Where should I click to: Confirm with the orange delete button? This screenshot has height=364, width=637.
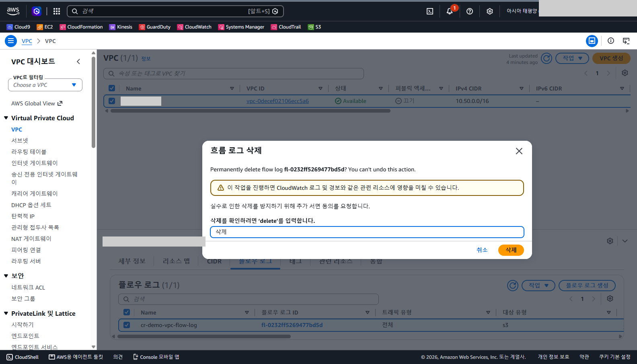(511, 250)
